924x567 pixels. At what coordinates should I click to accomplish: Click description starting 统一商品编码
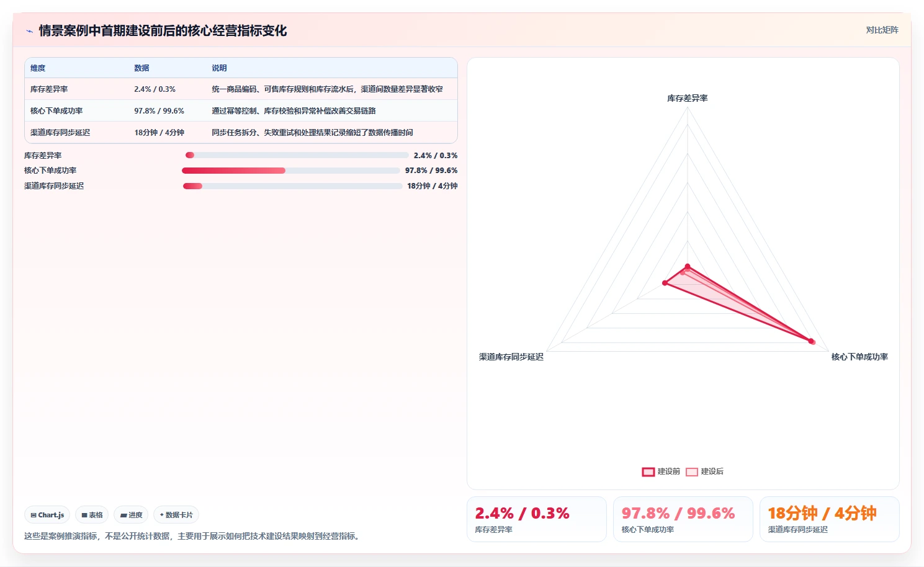327,89
